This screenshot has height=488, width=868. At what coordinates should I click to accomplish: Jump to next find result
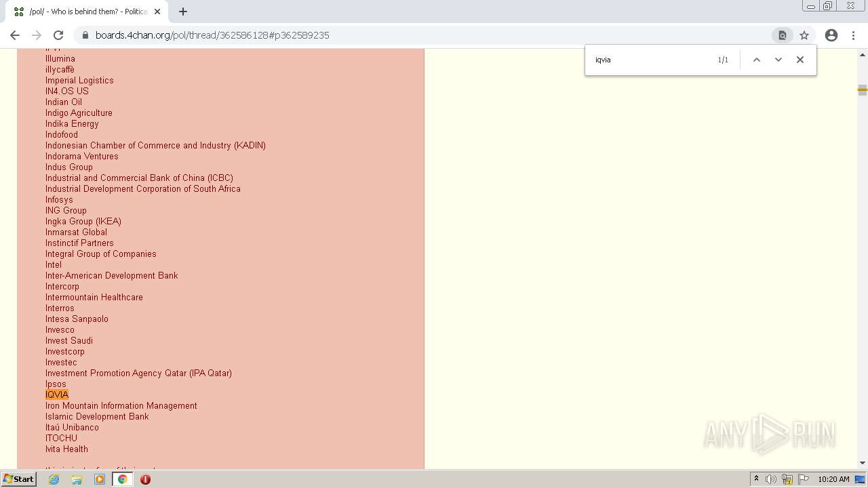pos(778,60)
